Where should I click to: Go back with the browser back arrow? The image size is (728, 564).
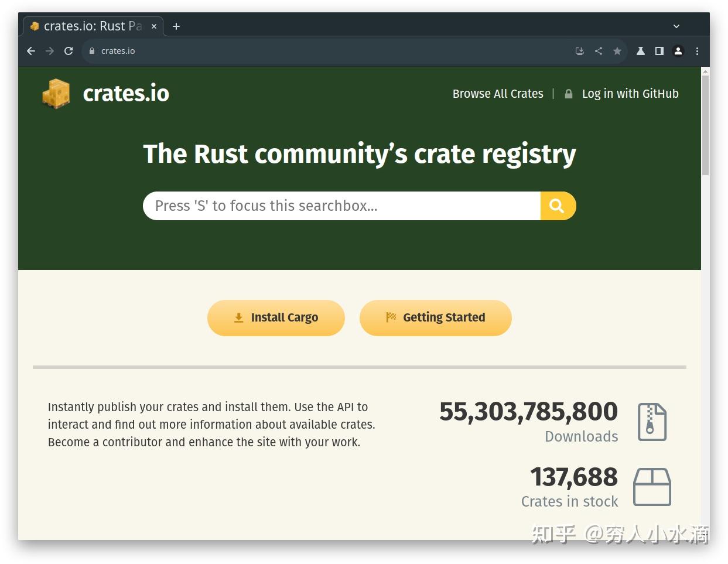(31, 51)
